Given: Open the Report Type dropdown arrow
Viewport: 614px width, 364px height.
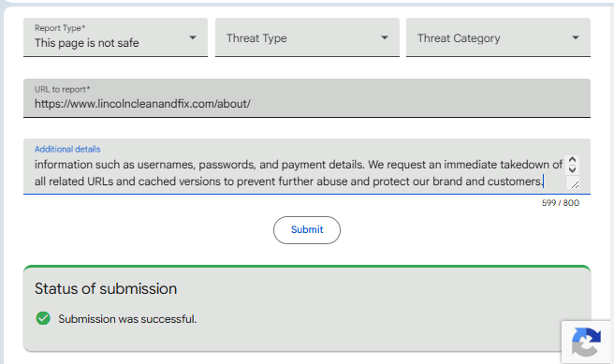Looking at the screenshot, I should pyautogui.click(x=192, y=37).
